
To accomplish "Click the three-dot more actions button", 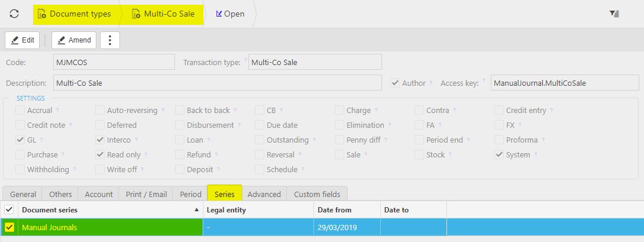I will click(x=110, y=40).
